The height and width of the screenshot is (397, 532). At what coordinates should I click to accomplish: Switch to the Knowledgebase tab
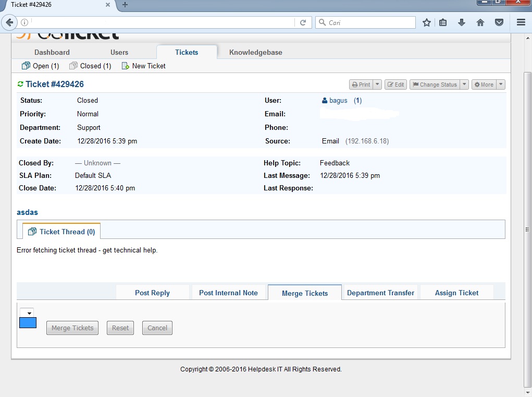255,52
